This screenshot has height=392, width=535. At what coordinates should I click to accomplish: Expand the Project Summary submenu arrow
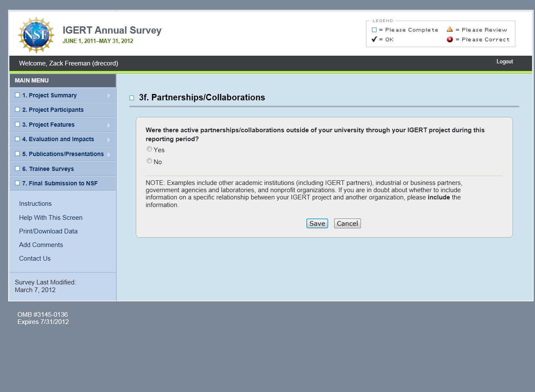pyautogui.click(x=109, y=96)
